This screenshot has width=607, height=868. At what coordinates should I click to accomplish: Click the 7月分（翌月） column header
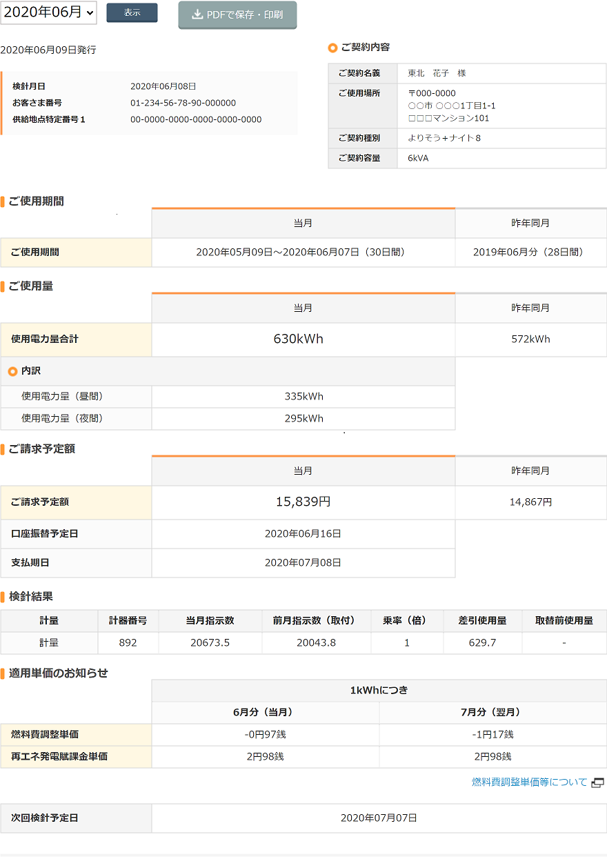pos(493,713)
